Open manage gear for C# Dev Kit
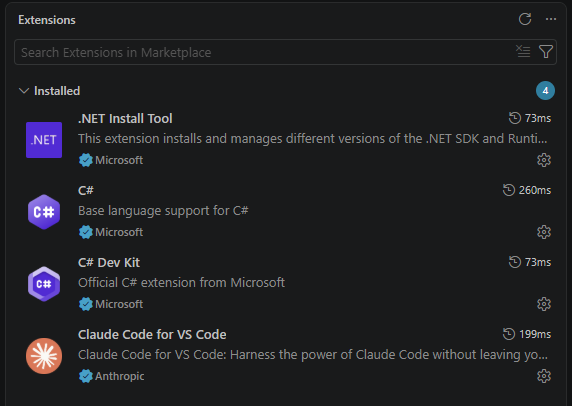Viewport: 572px width, 406px height. pyautogui.click(x=544, y=304)
